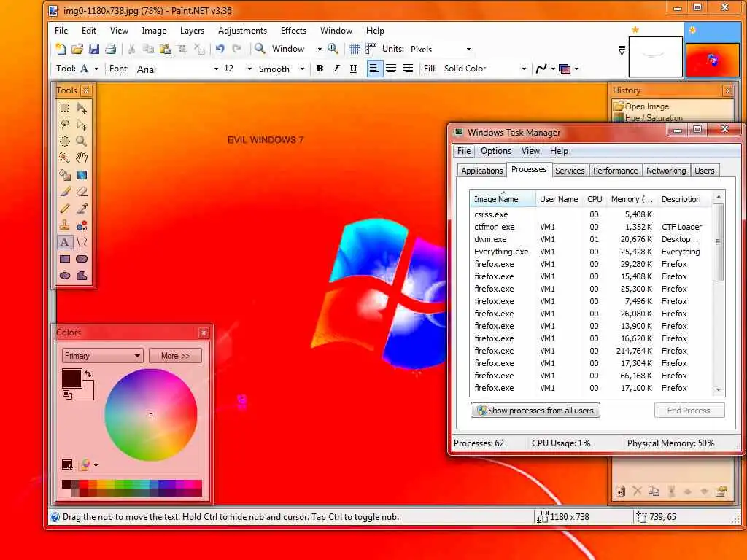Sort processes by Image Name column

(x=503, y=199)
